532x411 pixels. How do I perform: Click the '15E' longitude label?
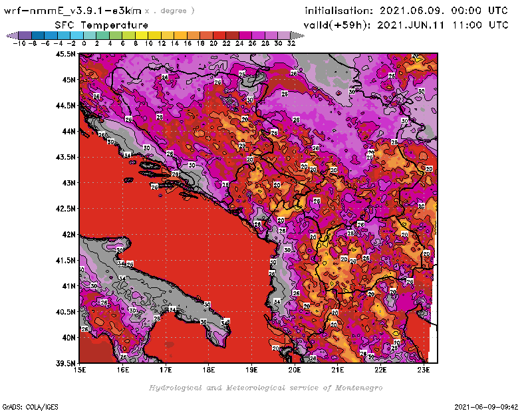click(80, 370)
